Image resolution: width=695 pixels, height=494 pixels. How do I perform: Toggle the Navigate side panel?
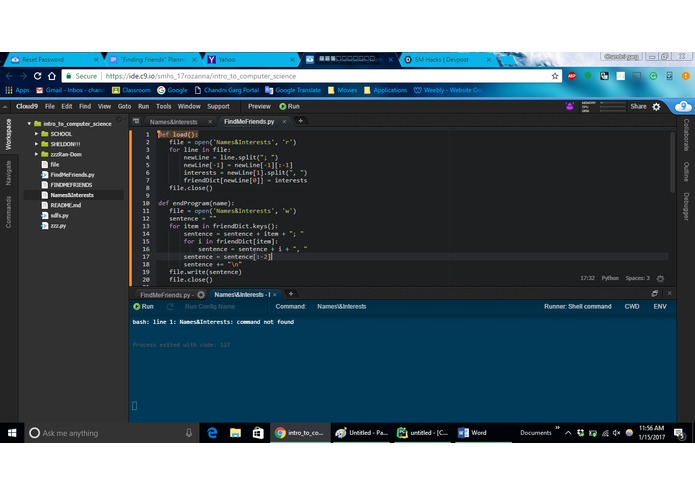[8, 173]
